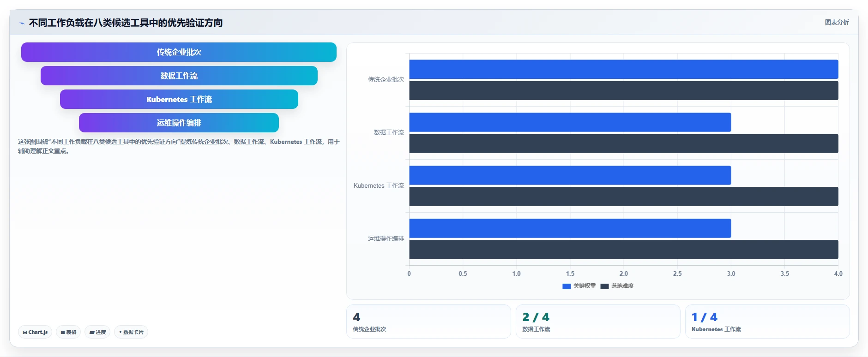Click the 图表分析 label in the header
Image resolution: width=868 pixels, height=357 pixels.
[x=837, y=22]
